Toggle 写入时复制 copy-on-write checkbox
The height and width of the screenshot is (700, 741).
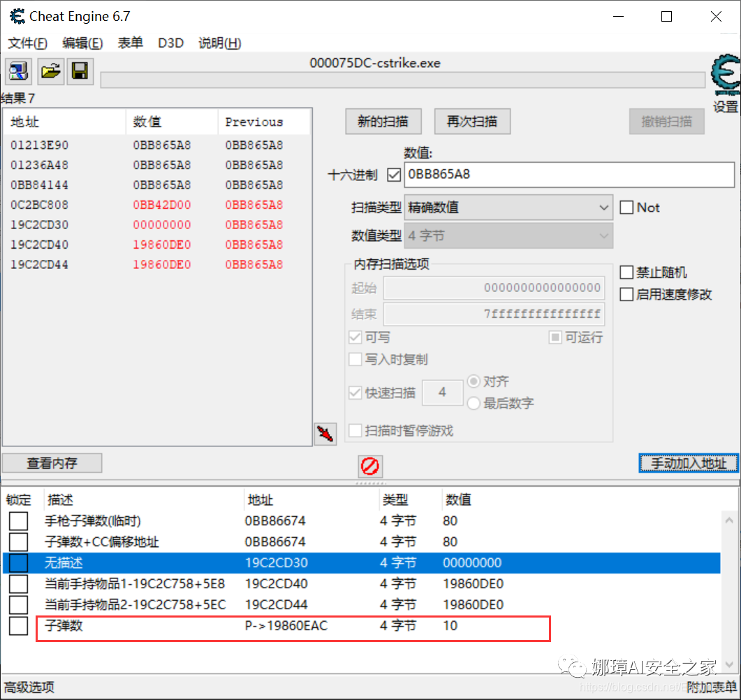355,359
